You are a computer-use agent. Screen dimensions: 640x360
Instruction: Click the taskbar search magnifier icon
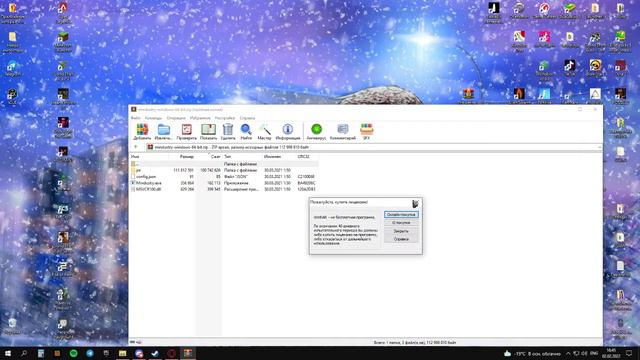24,353
